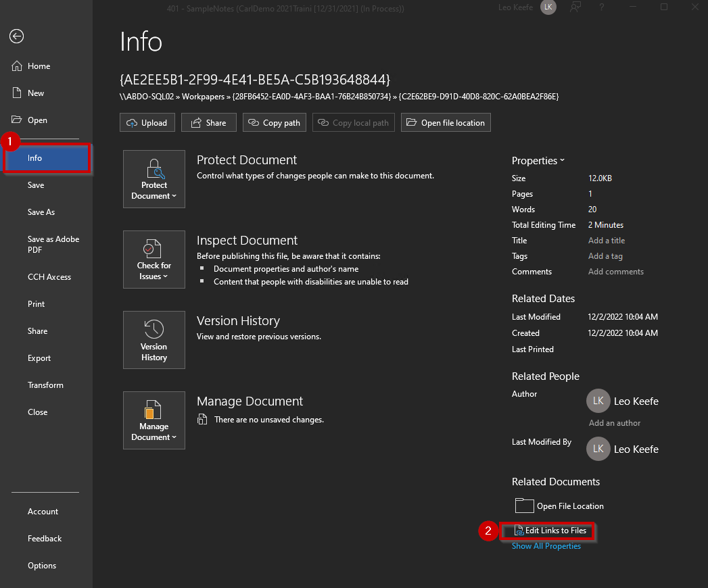The height and width of the screenshot is (588, 708).
Task: Click Leo Keefe name in title bar
Action: coord(516,7)
